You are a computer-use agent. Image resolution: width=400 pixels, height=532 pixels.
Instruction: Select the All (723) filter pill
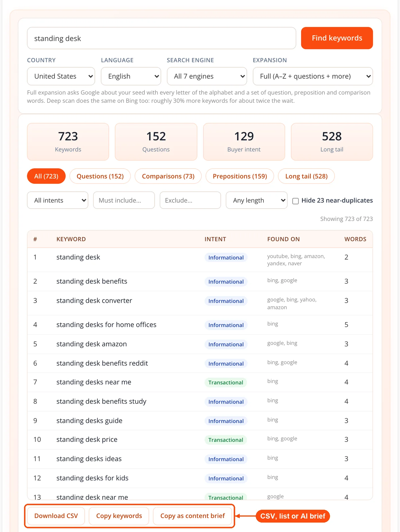click(46, 176)
